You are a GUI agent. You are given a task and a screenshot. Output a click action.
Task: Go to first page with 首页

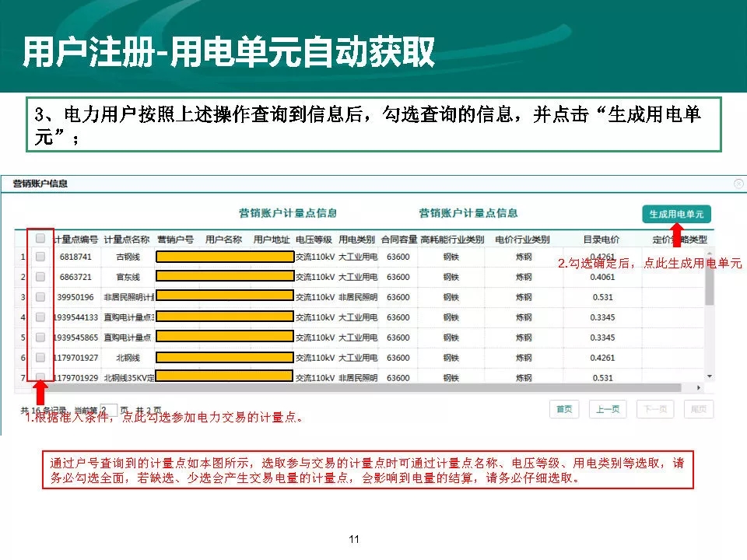click(563, 409)
